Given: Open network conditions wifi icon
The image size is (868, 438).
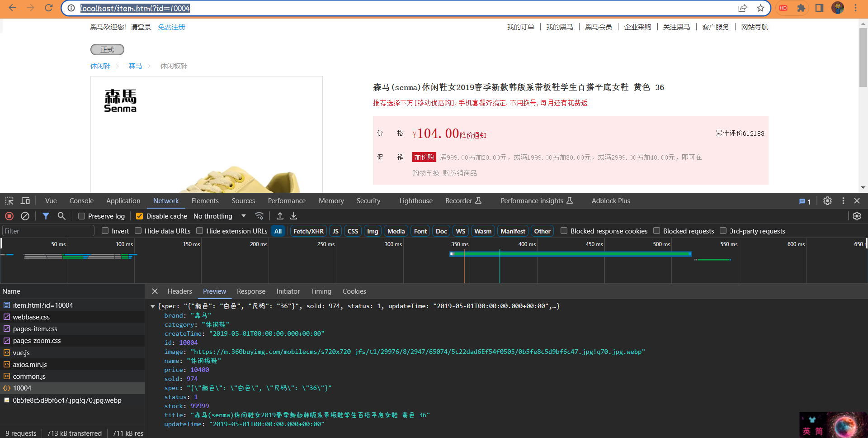Looking at the screenshot, I should [x=259, y=216].
